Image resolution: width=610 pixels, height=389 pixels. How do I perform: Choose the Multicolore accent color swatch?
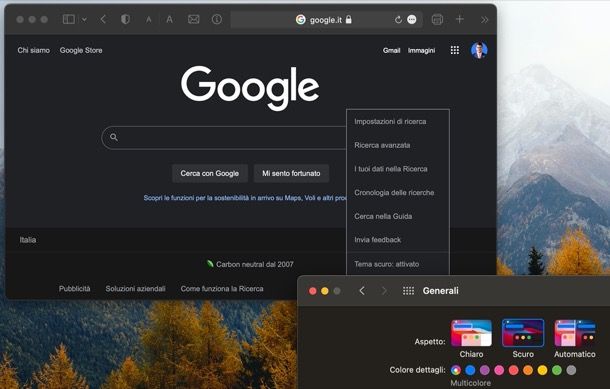click(456, 370)
